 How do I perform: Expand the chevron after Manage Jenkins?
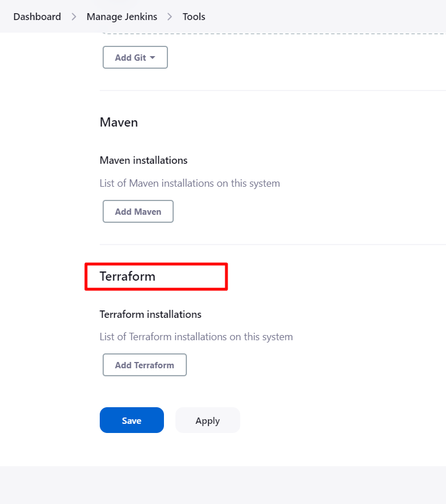coord(170,17)
